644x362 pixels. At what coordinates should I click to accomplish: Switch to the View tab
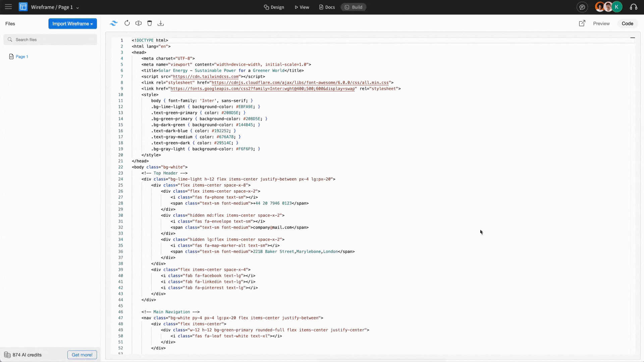302,7
